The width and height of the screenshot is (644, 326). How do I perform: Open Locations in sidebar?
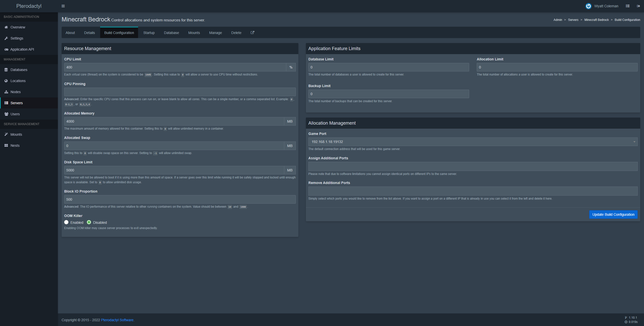click(x=18, y=81)
